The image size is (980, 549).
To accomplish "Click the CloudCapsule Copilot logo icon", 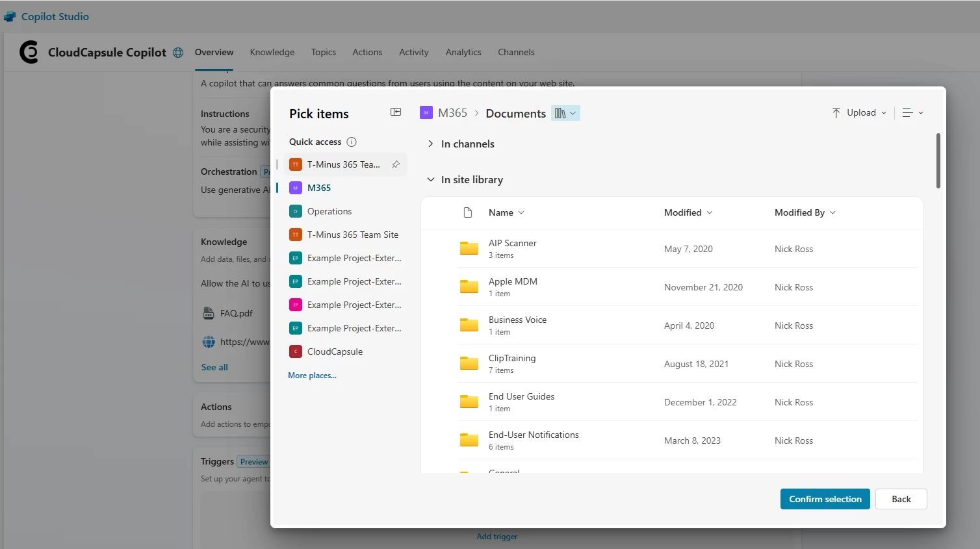I will pyautogui.click(x=29, y=52).
